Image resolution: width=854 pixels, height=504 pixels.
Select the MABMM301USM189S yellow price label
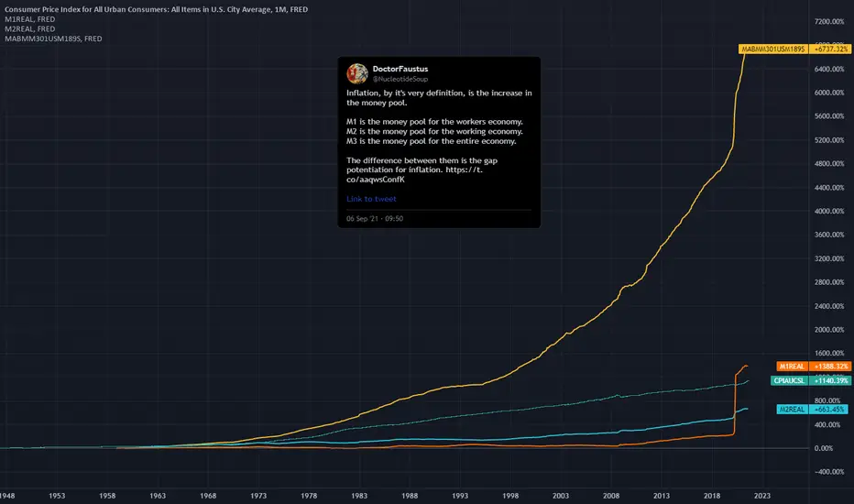click(x=772, y=49)
